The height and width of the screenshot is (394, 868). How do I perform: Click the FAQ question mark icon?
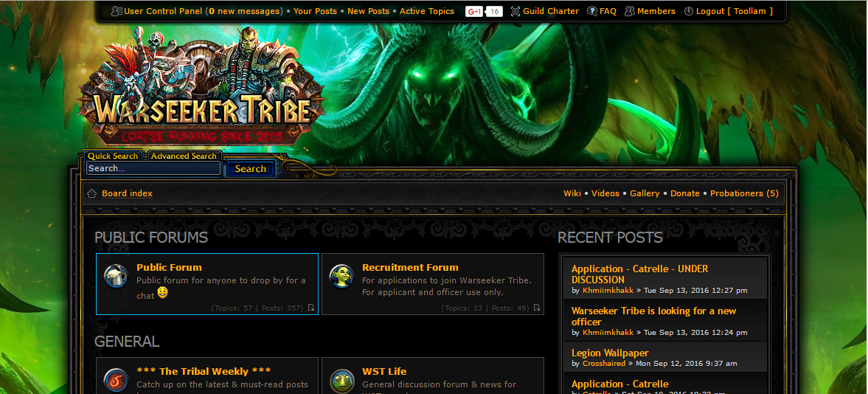592,11
